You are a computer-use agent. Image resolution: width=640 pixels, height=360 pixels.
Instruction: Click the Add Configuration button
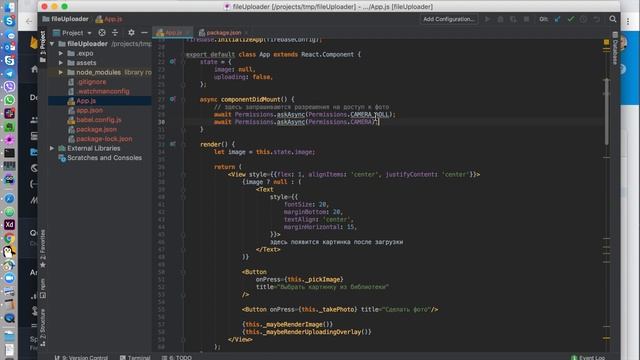point(448,19)
